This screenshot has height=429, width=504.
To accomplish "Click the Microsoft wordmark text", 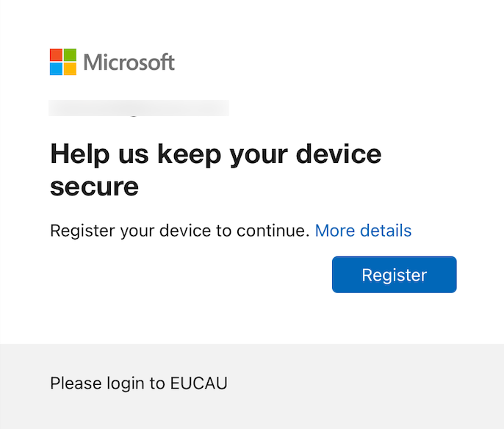I will [129, 62].
